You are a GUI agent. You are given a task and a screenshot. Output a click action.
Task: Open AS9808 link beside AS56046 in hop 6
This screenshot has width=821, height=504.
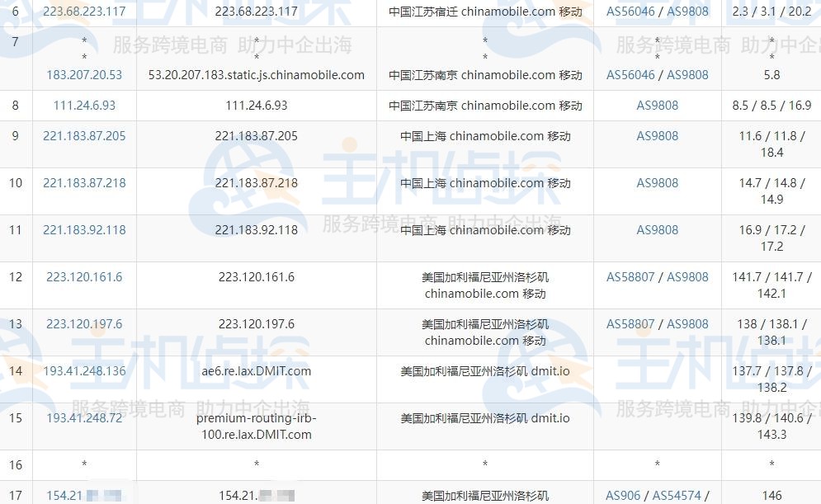coord(687,11)
